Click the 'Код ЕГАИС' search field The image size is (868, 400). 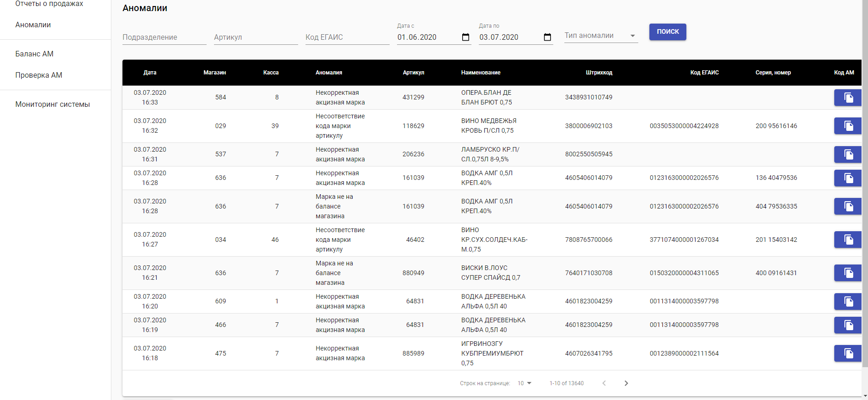point(347,37)
